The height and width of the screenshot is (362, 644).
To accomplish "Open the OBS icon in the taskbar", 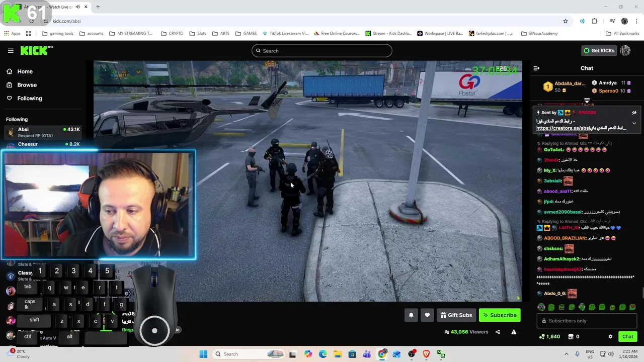I will click(x=412, y=354).
